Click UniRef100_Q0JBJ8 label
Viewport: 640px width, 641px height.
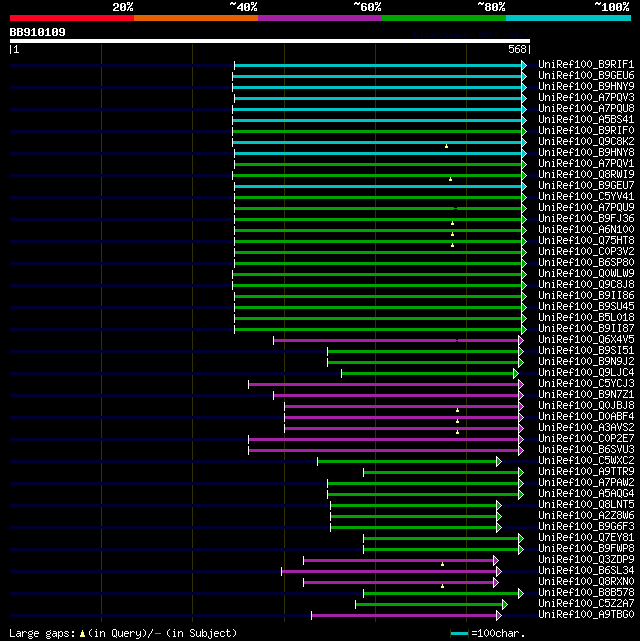pyautogui.click(x=586, y=406)
